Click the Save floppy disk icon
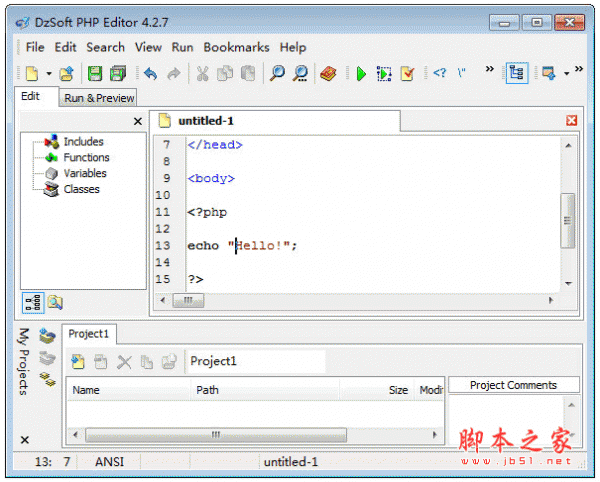The image size is (600, 482). 95,73
